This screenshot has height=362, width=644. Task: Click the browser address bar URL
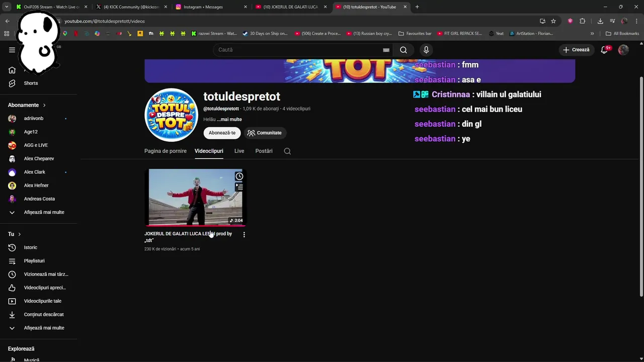pyautogui.click(x=105, y=21)
